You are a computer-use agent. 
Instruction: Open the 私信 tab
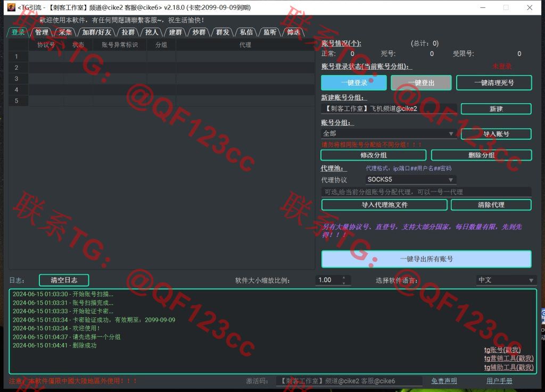[246, 32]
